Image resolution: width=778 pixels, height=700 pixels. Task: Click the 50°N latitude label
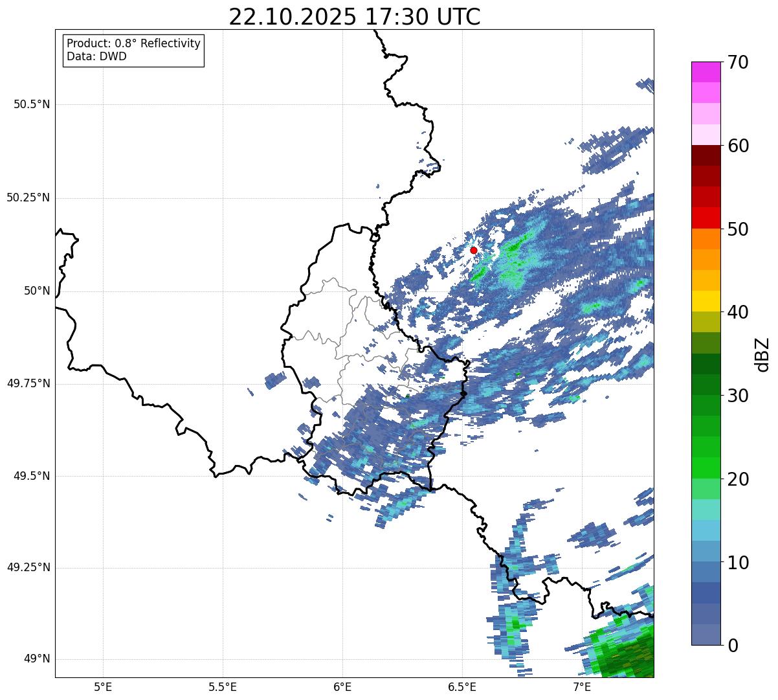tap(37, 291)
